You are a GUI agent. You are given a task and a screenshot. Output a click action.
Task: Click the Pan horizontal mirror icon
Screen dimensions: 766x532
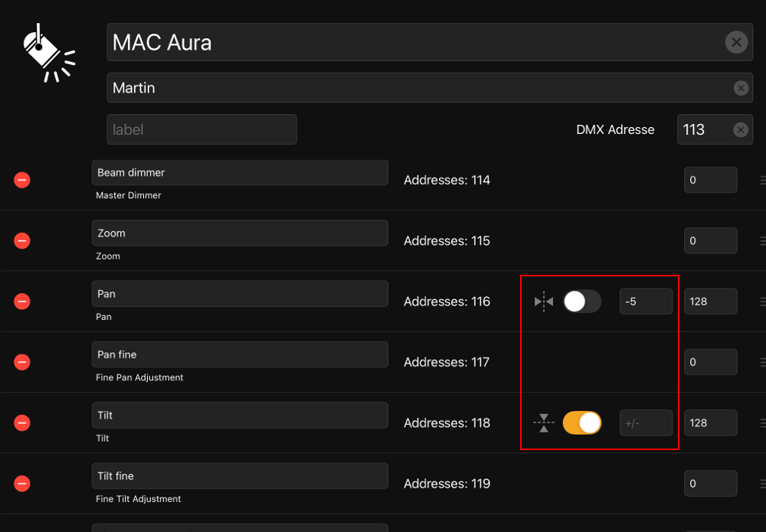543,302
